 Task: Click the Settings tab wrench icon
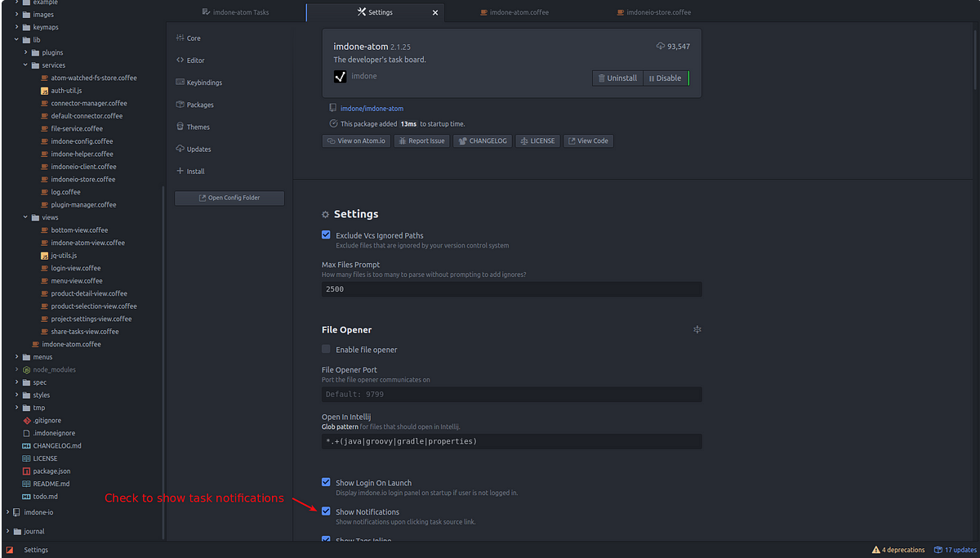click(x=362, y=12)
